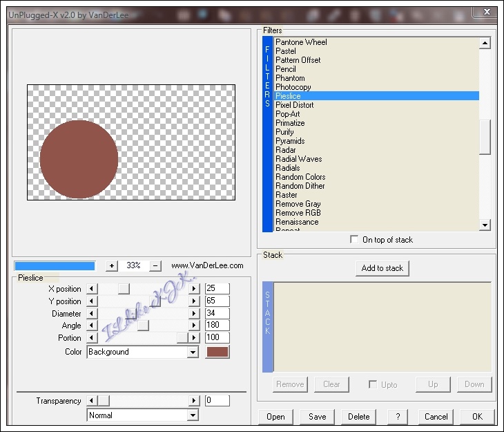
Task: Click the question mark help button
Action: pos(397,416)
